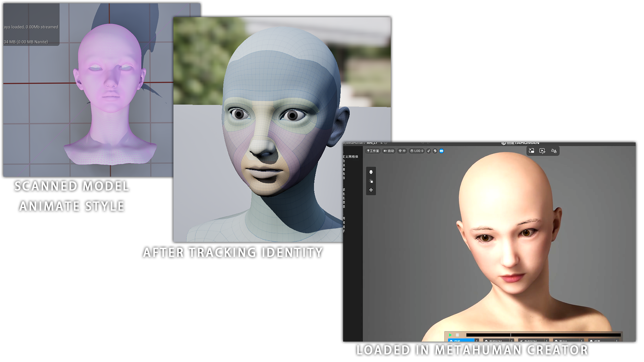Toggle the clay material head icon

[x=435, y=151]
